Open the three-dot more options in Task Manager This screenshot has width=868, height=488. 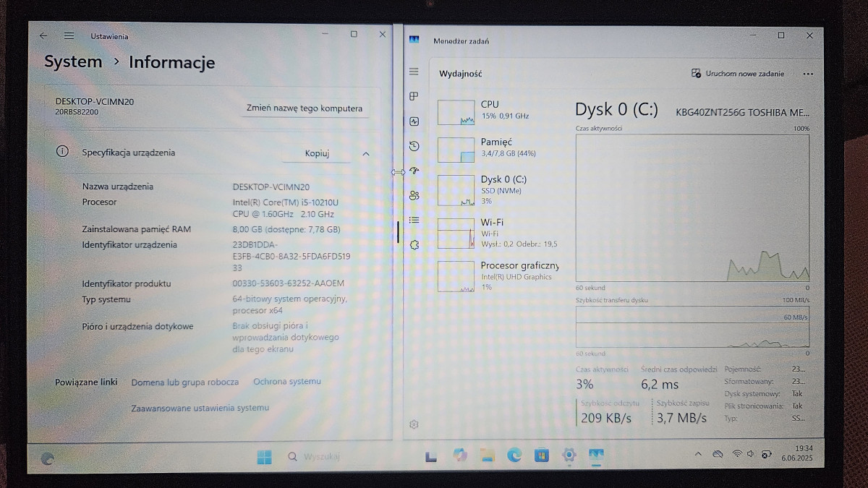[x=809, y=74]
